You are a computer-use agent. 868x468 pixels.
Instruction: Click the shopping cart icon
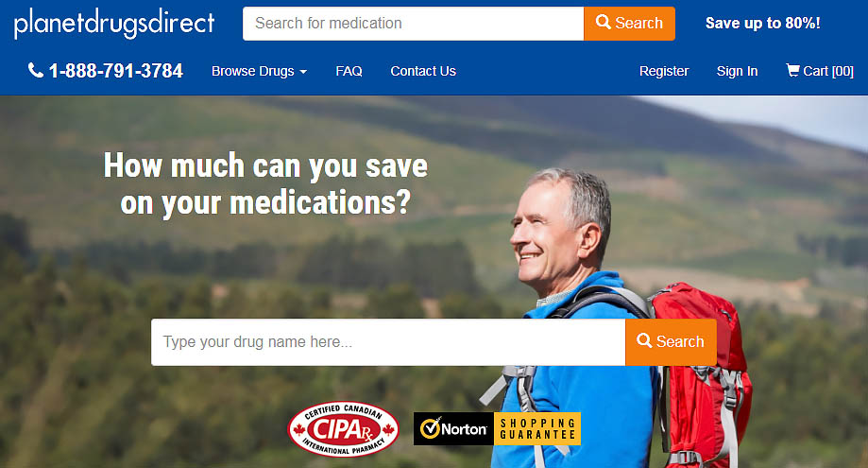792,70
